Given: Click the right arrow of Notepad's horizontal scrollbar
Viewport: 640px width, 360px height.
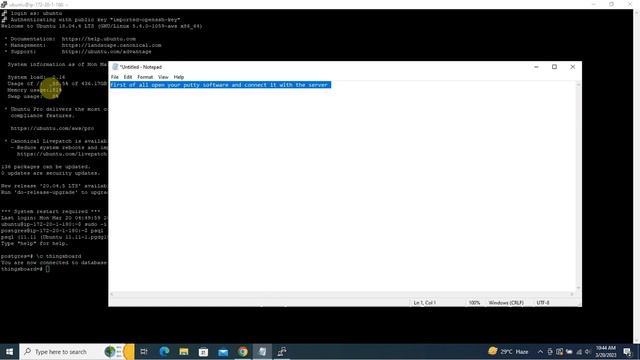Looking at the screenshot, I should 571,294.
